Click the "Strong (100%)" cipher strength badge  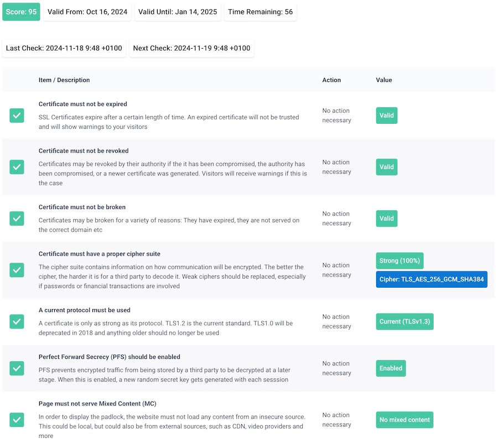(x=400, y=261)
